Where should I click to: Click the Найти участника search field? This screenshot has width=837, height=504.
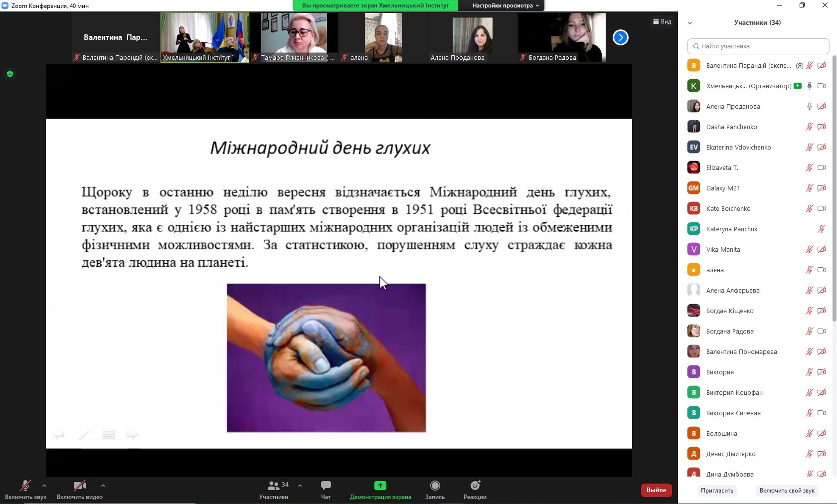[758, 46]
